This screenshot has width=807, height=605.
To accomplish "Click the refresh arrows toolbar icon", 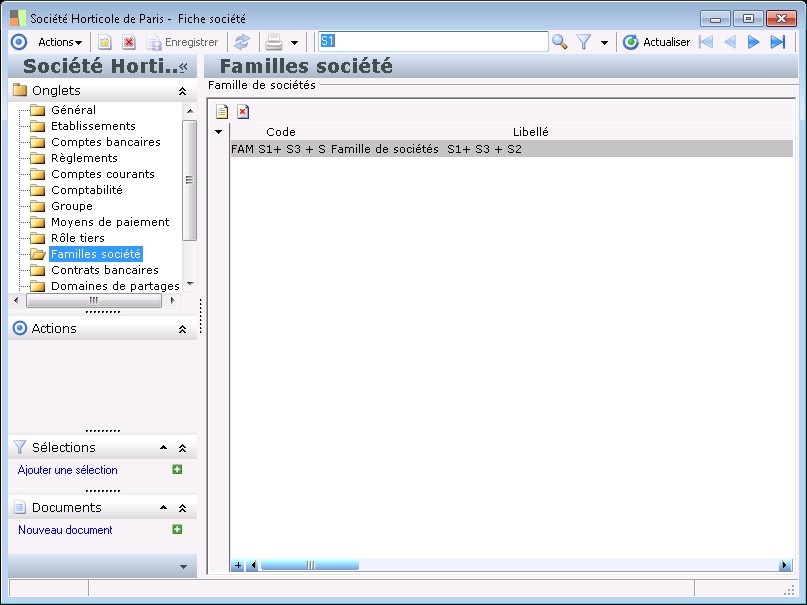I will pyautogui.click(x=242, y=42).
